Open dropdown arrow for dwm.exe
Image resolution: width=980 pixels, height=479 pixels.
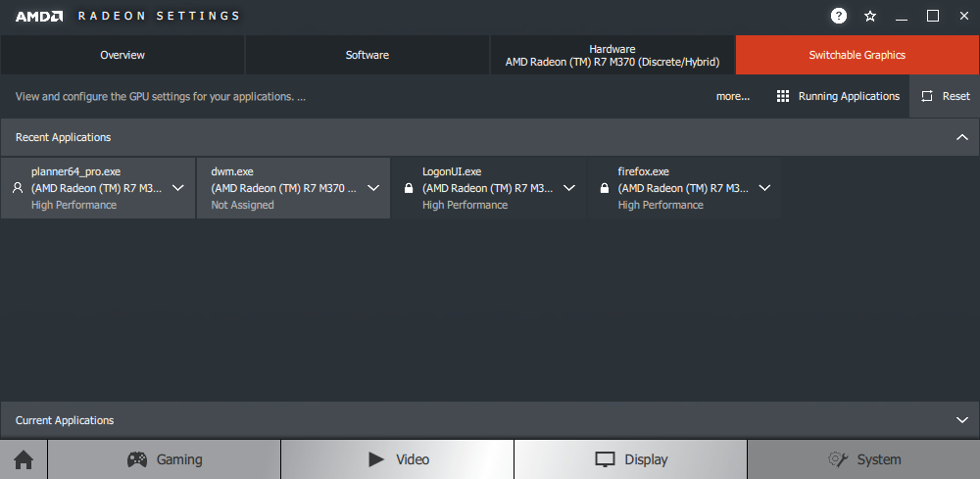click(373, 188)
